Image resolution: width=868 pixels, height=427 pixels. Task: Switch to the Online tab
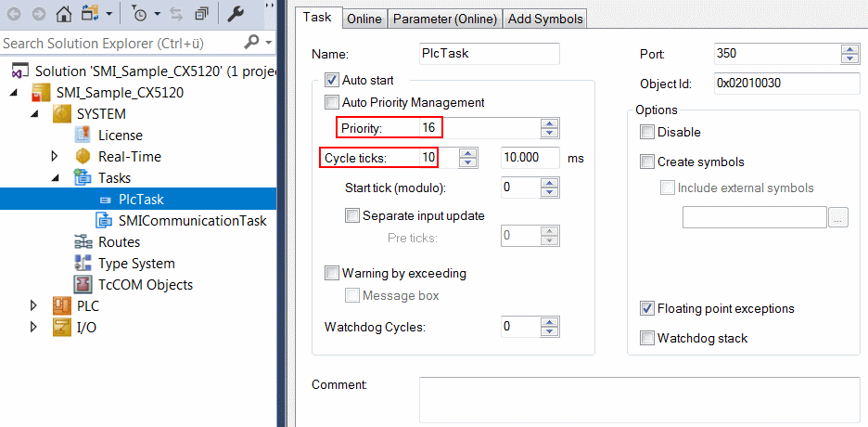pos(364,19)
